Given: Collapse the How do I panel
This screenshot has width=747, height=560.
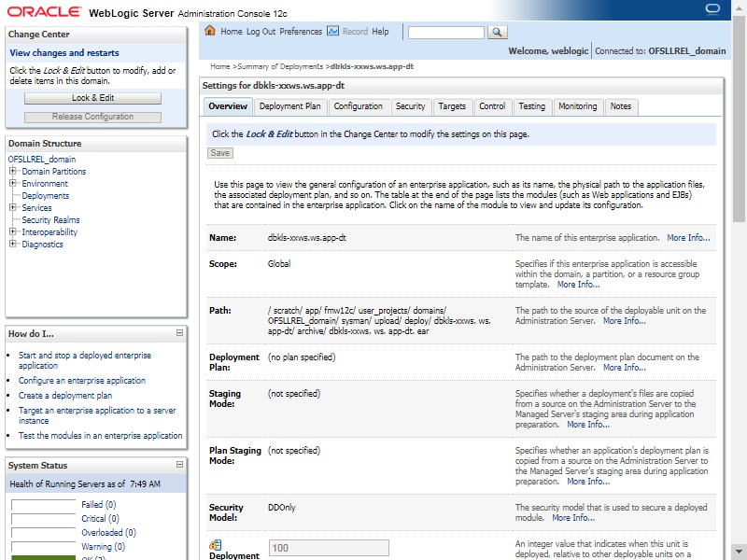Looking at the screenshot, I should pyautogui.click(x=179, y=333).
